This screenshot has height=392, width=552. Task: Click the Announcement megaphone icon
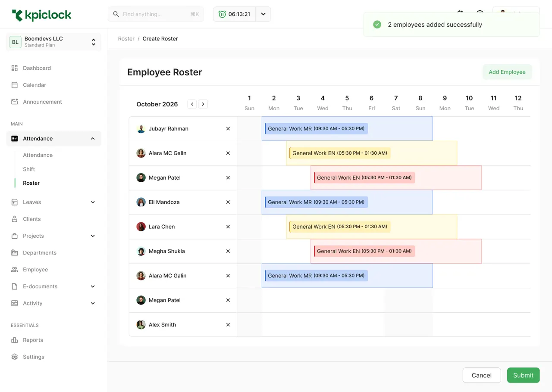point(15,102)
